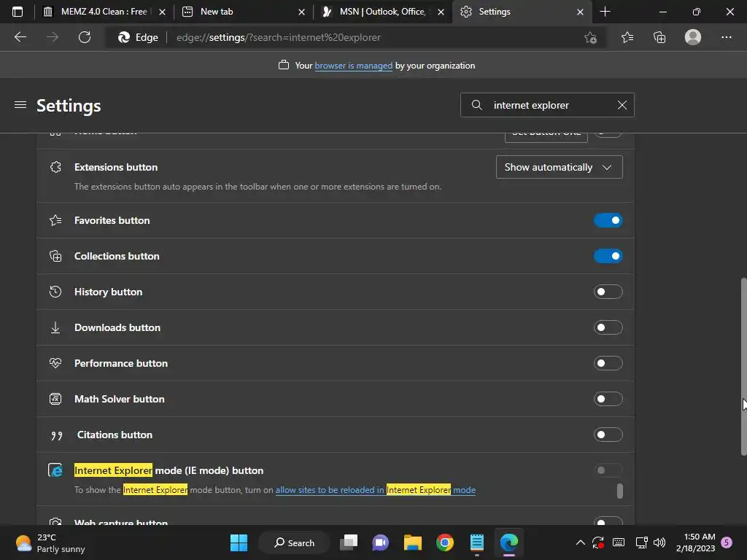Click the Citations button quote icon

[57, 435]
